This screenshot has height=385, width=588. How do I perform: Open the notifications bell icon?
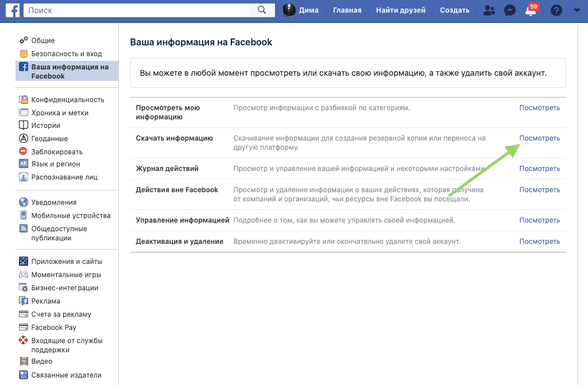[x=531, y=11]
